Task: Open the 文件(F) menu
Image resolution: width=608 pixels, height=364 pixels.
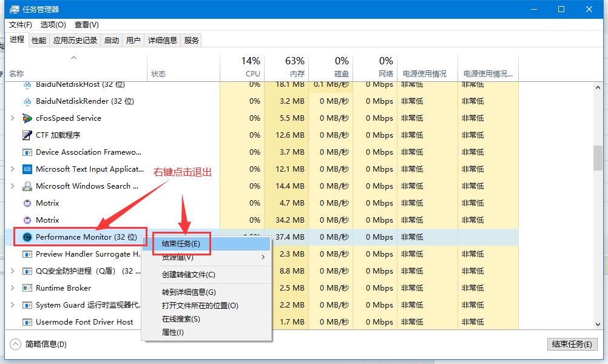Action: coord(21,25)
